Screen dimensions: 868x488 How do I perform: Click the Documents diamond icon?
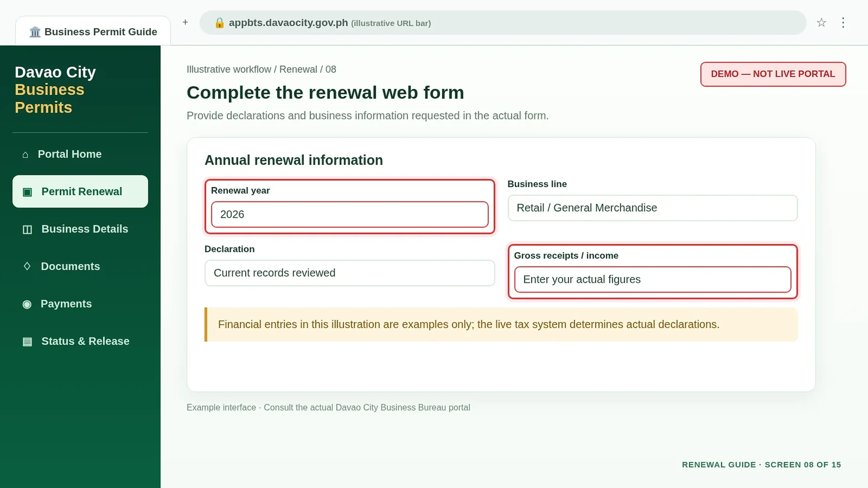coord(27,266)
